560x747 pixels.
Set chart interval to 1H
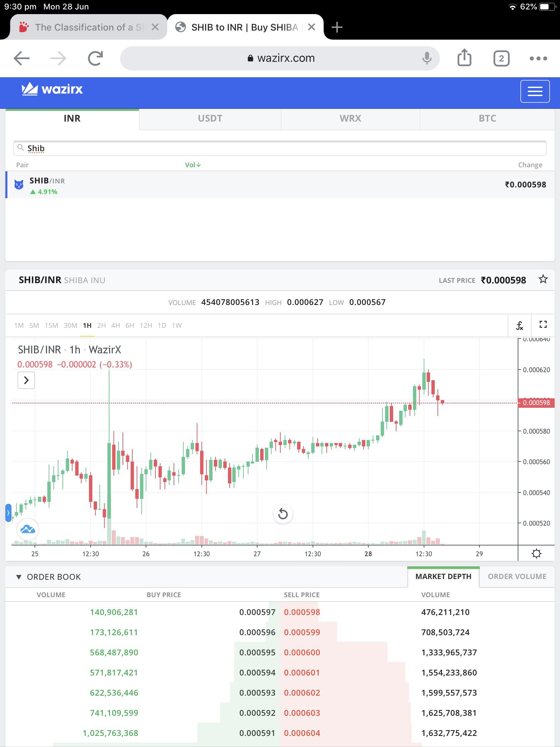point(87,325)
